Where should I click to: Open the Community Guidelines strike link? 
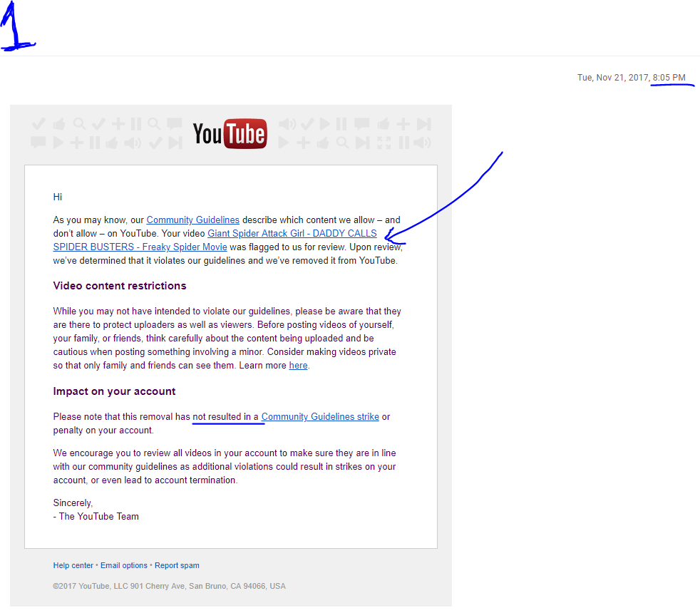click(x=320, y=417)
